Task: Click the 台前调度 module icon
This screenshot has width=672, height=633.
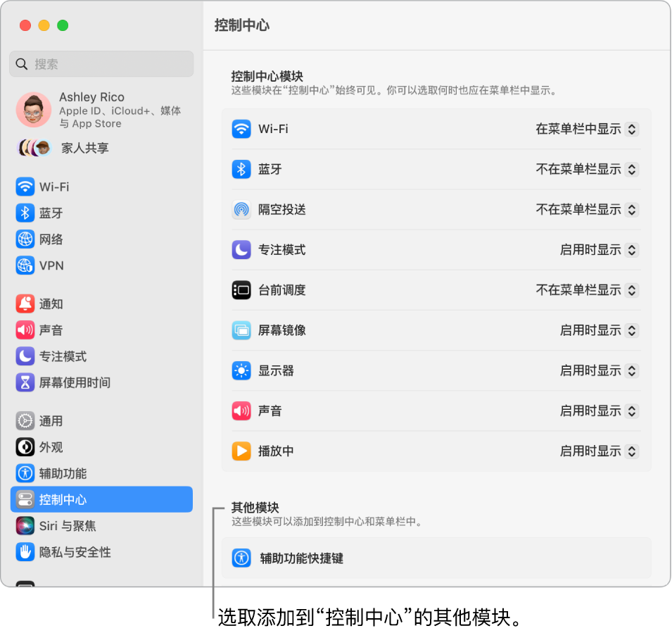Action: (241, 290)
